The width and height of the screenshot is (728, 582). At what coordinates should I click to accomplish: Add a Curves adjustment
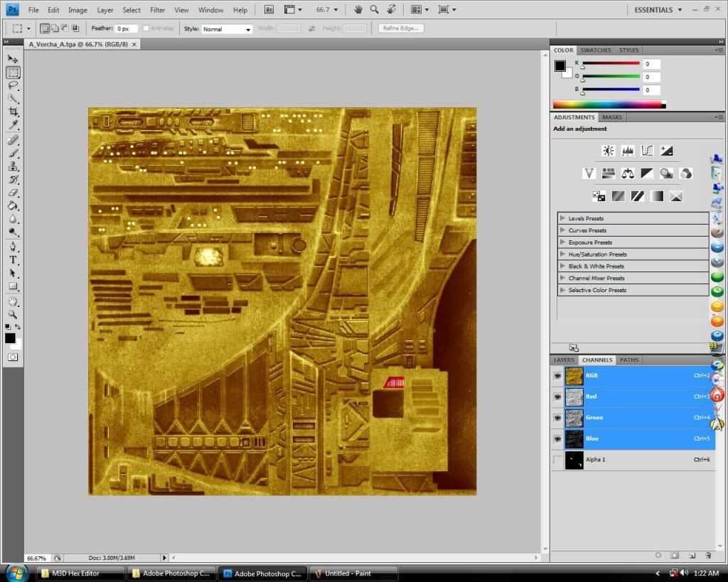click(x=647, y=151)
